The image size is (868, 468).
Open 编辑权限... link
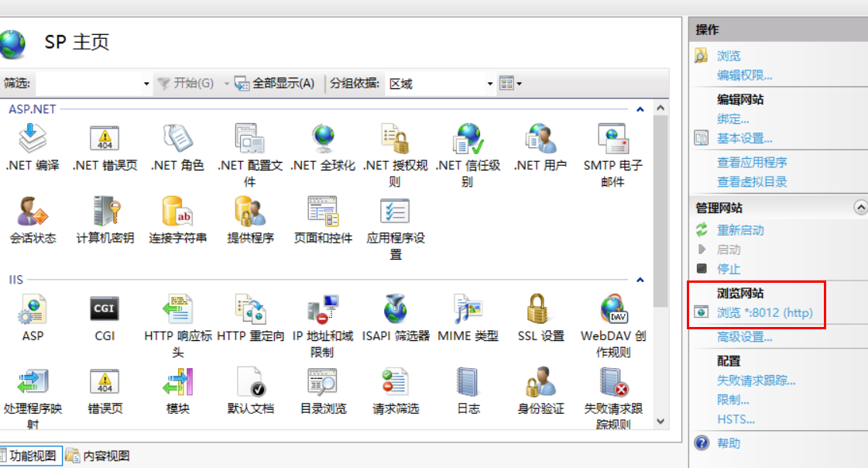point(745,75)
